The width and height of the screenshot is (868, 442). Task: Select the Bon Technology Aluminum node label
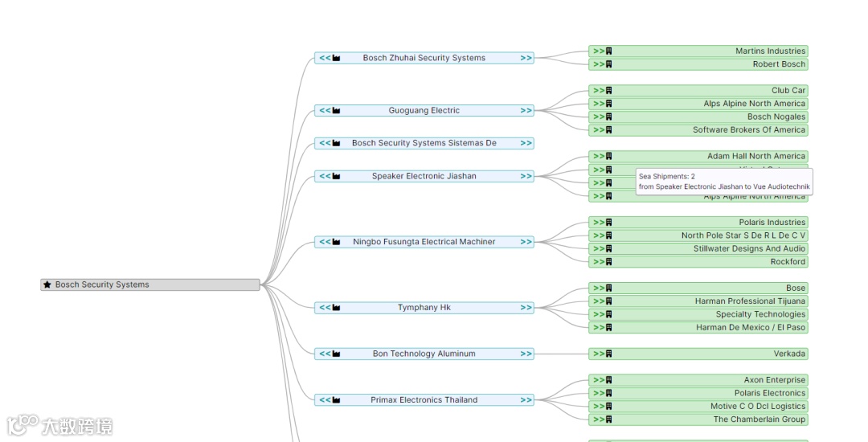[x=424, y=354]
